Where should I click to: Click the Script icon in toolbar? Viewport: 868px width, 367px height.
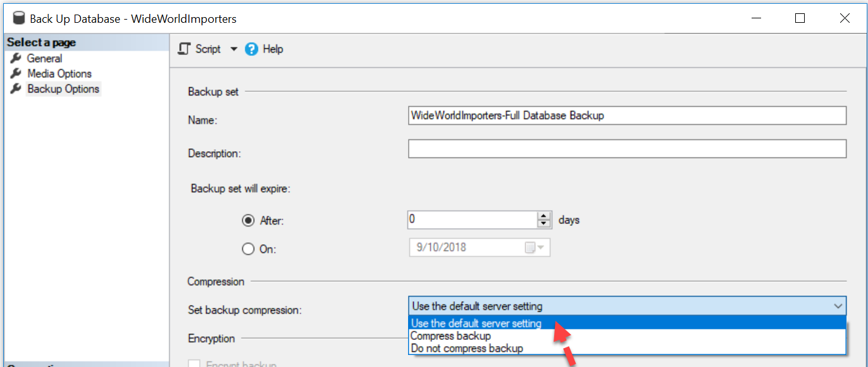point(184,49)
